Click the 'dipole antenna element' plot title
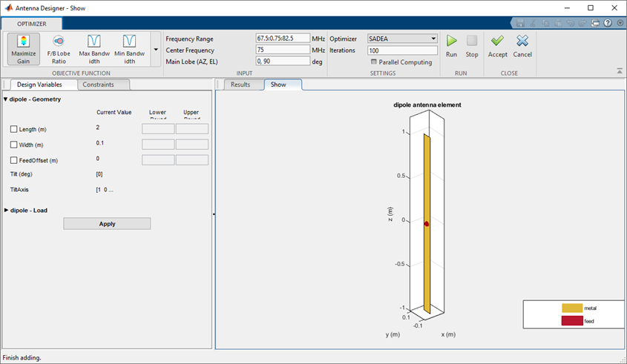The height and width of the screenshot is (364, 627). coord(427,105)
